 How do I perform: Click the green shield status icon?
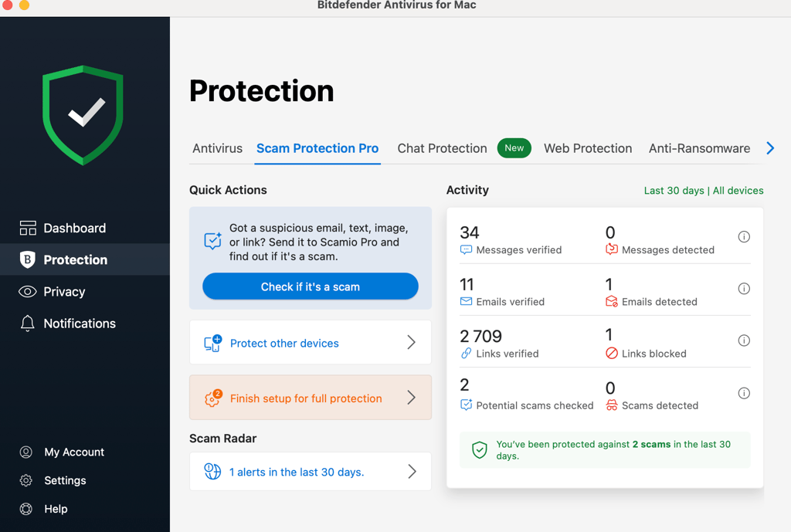(83, 115)
